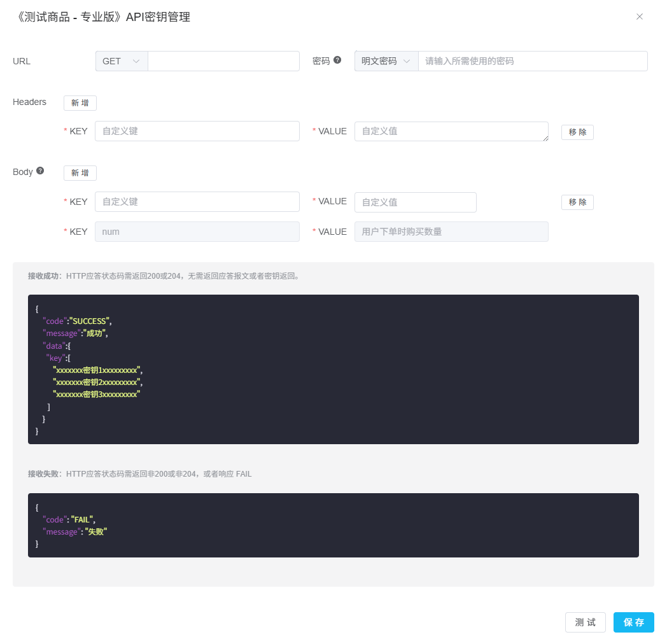
Task: Open the 明文密码 password type dropdown
Action: click(386, 60)
